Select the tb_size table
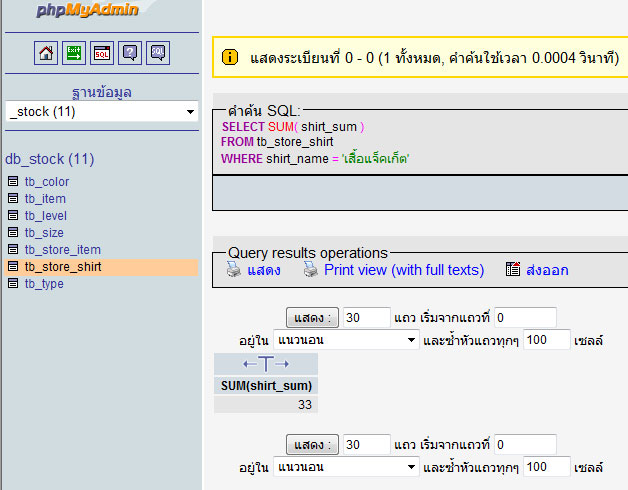This screenshot has width=628, height=490. (x=44, y=232)
